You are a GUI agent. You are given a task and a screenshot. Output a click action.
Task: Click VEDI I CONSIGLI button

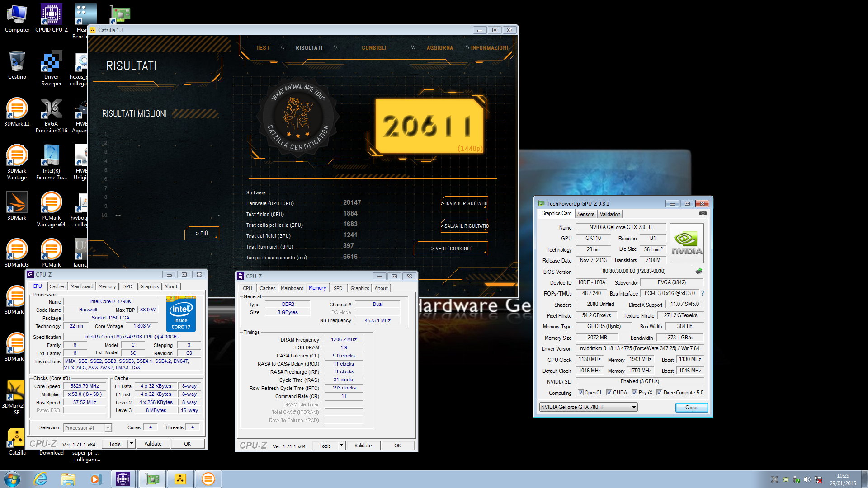coord(451,249)
